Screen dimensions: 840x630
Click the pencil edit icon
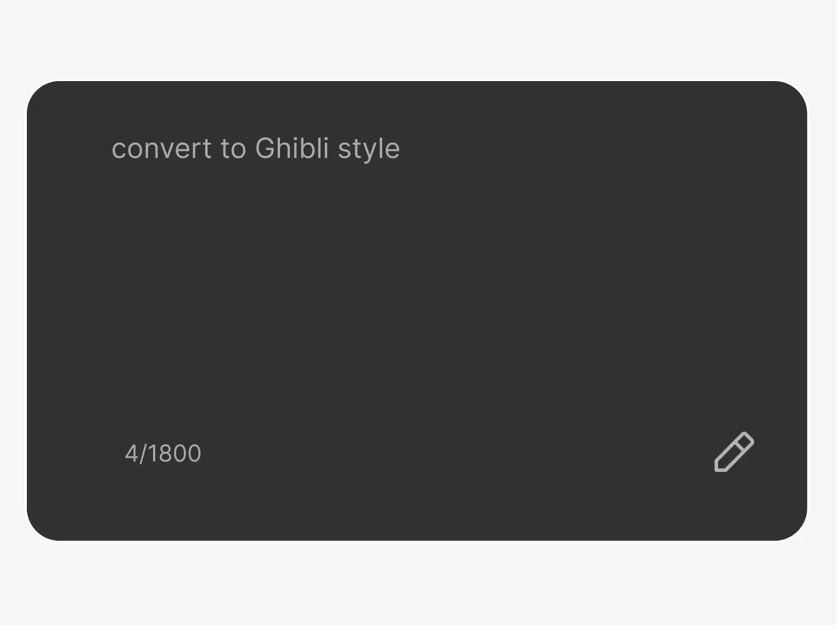(x=734, y=452)
